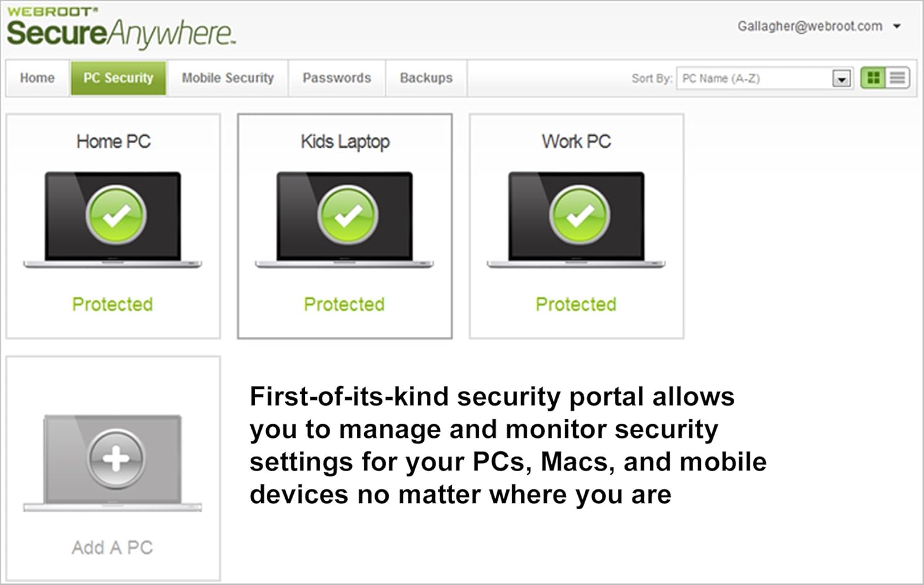Open the account email dropdown arrow
Viewport: 924px width, 585px height.
pyautogui.click(x=897, y=26)
